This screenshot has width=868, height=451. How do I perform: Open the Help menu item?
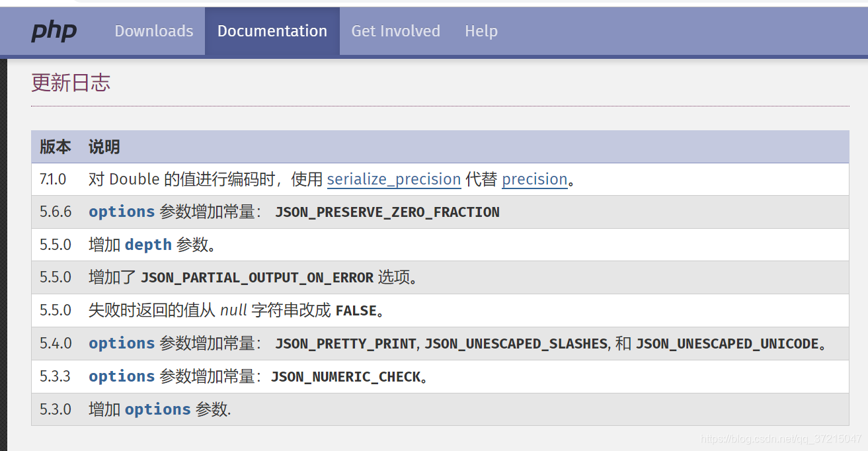click(481, 31)
